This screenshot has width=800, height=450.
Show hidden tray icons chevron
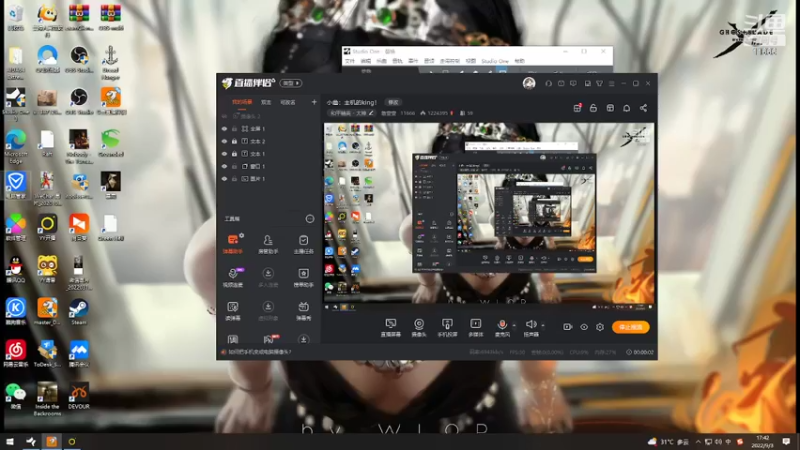(698, 442)
